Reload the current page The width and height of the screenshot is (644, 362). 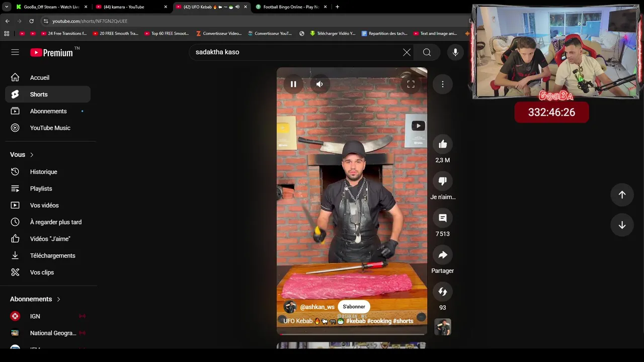click(31, 21)
